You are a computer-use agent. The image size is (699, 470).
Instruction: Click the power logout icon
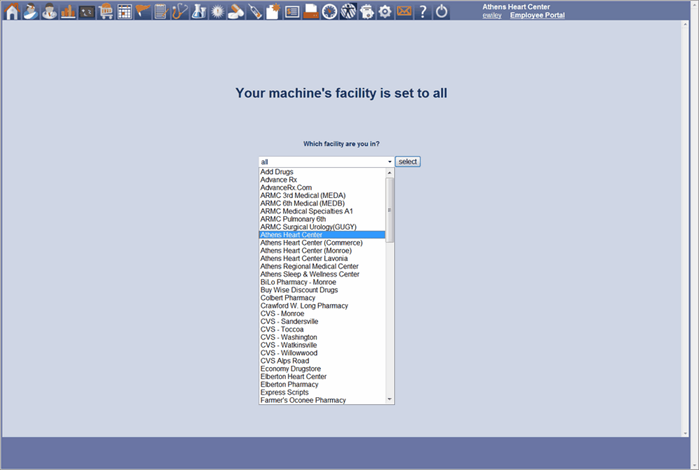click(441, 11)
